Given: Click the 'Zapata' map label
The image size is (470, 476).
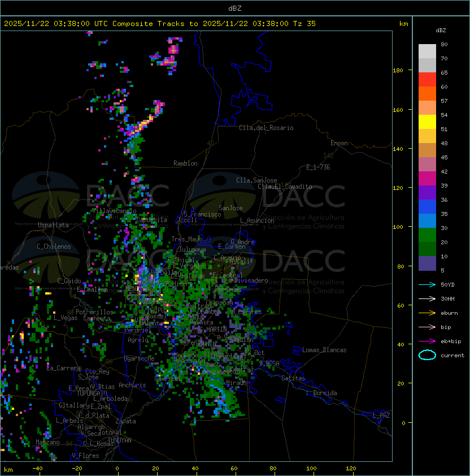Looking at the screenshot, I should 125,421.
